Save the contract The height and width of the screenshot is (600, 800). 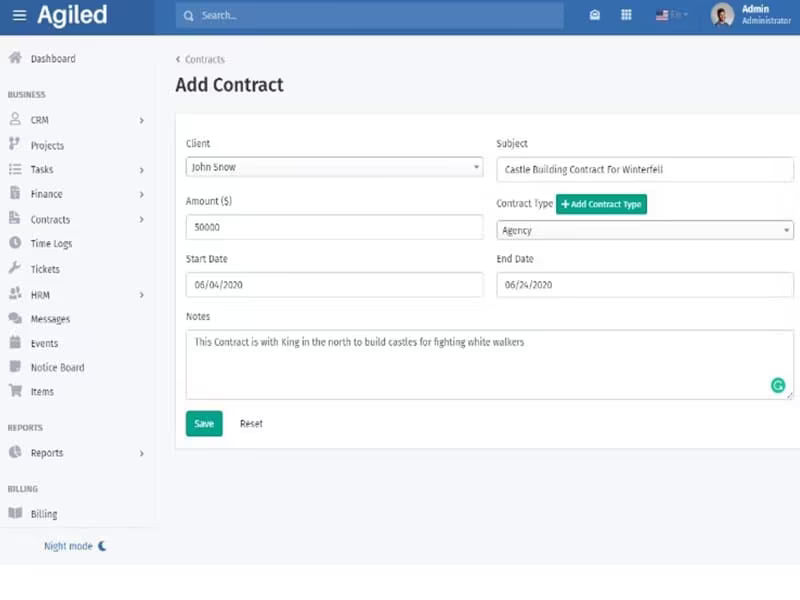pos(204,423)
